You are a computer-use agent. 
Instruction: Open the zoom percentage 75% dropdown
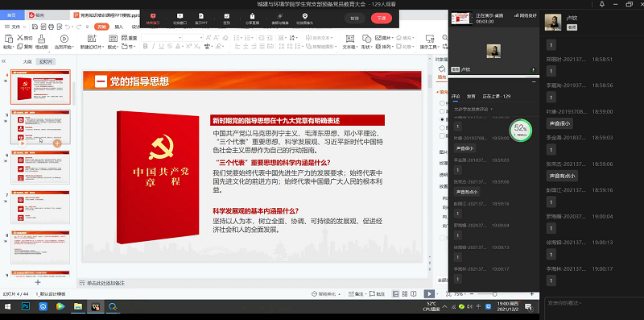459,294
